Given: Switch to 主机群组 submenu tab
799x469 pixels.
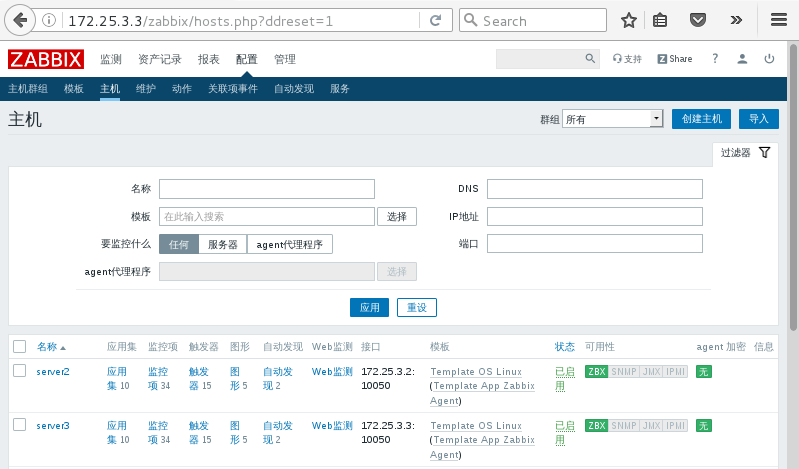Looking at the screenshot, I should coord(28,89).
